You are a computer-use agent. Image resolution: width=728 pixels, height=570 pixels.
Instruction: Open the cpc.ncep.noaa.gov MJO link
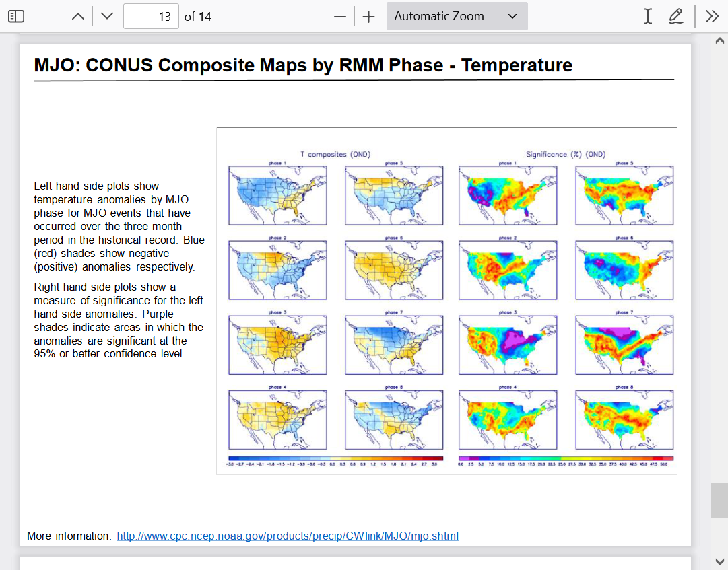click(288, 536)
